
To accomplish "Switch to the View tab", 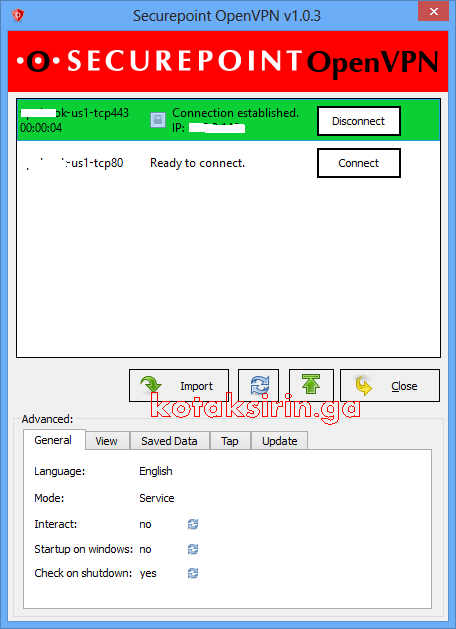I will pos(107,441).
